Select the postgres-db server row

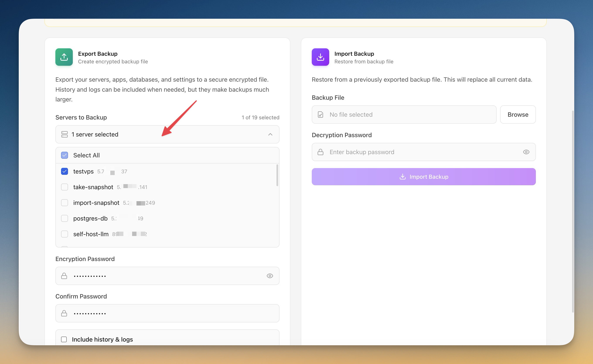pyautogui.click(x=90, y=218)
